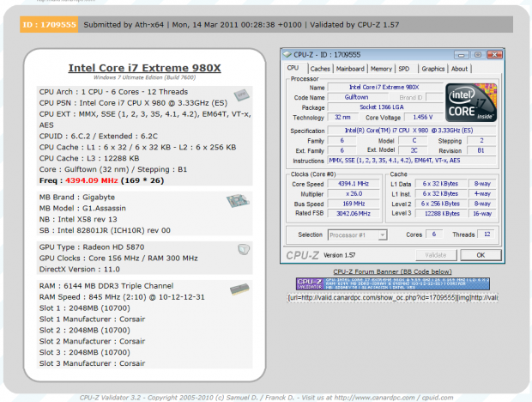Image resolution: width=532 pixels, height=402 pixels.
Task: Click the SB : Intel 82801JR (ICH10R) line
Action: point(105,230)
